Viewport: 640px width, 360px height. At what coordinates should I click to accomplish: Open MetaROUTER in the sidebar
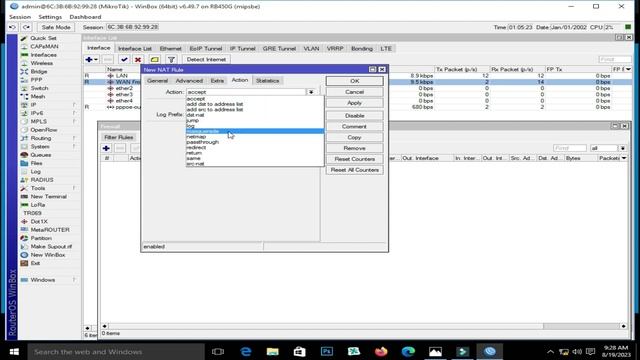(50, 230)
